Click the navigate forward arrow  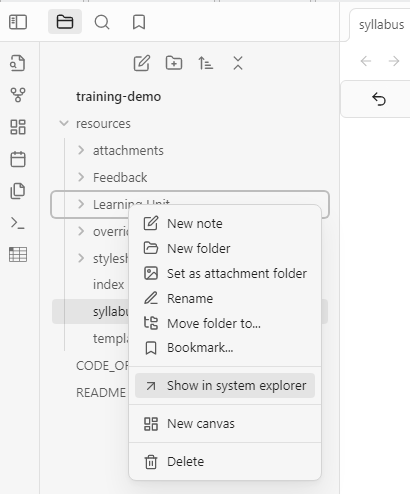pos(394,61)
